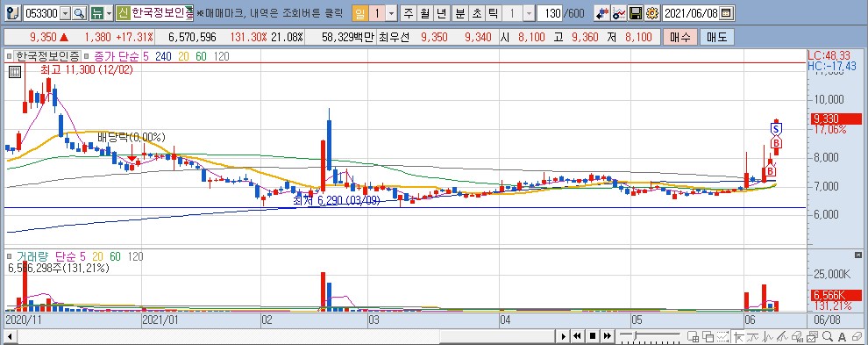Click the data grid icon at chart corner

click(x=14, y=71)
